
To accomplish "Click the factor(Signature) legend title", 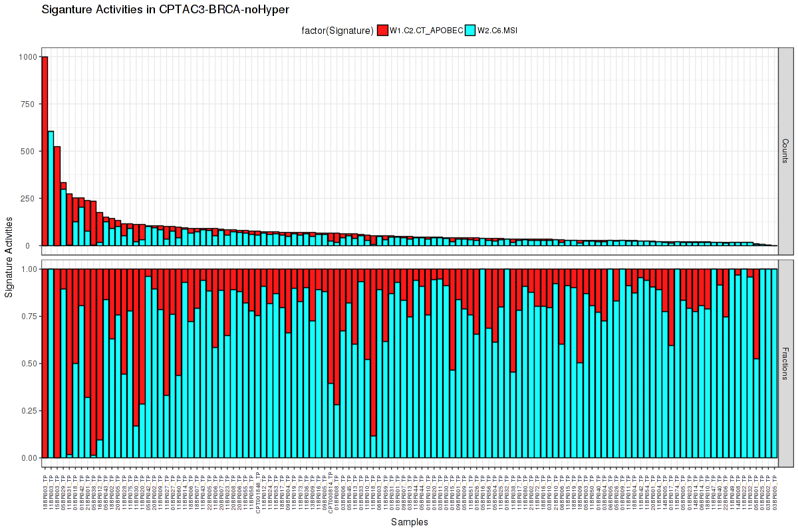I will (x=338, y=30).
